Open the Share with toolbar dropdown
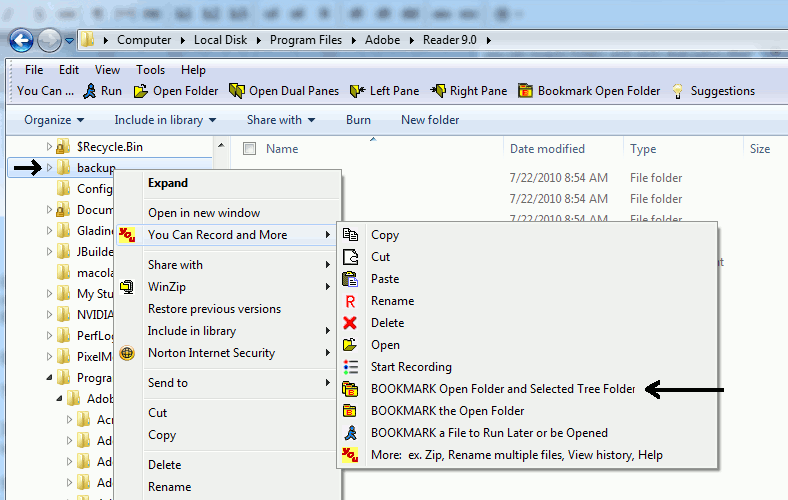This screenshot has height=500, width=788. [x=280, y=120]
